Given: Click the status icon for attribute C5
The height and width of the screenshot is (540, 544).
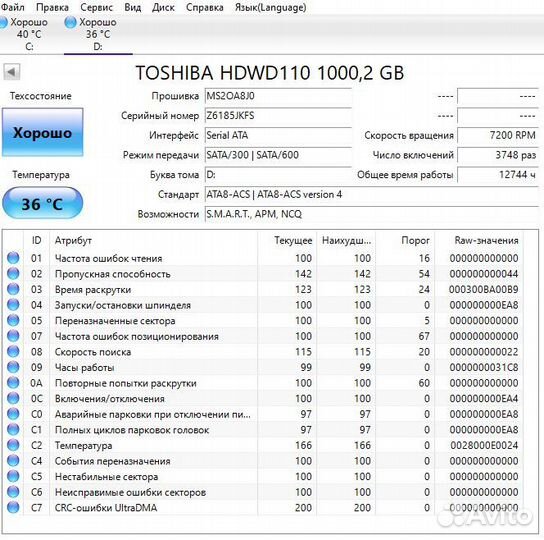Looking at the screenshot, I should (13, 476).
